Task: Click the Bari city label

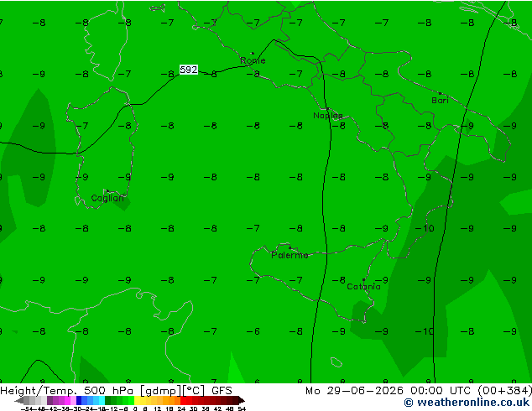Action: [x=440, y=101]
